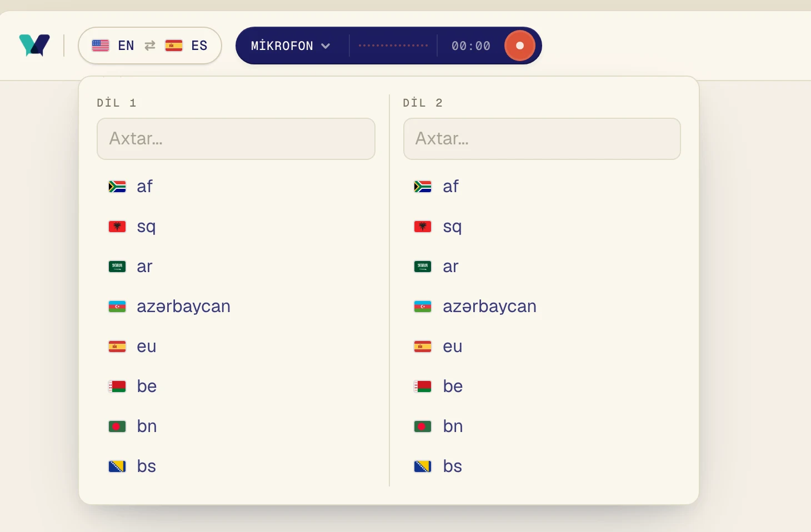Pick bs in the DİL 1 list
This screenshot has width=811, height=532.
click(x=236, y=466)
